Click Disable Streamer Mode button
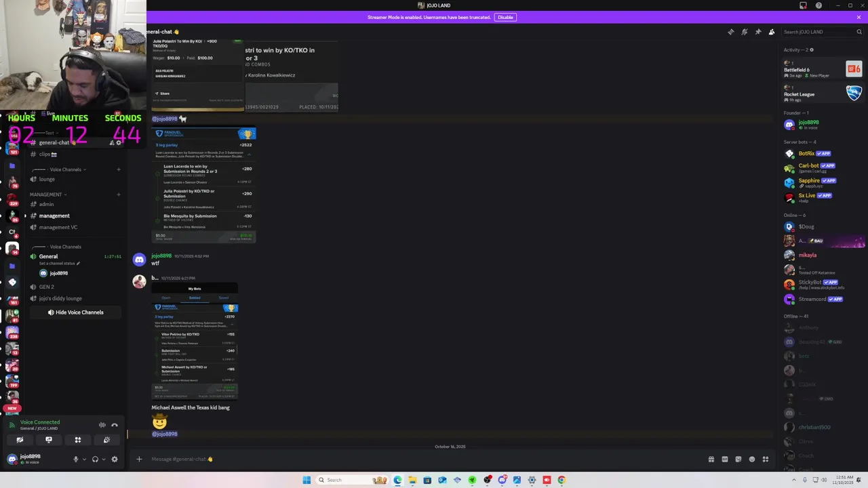 click(505, 17)
